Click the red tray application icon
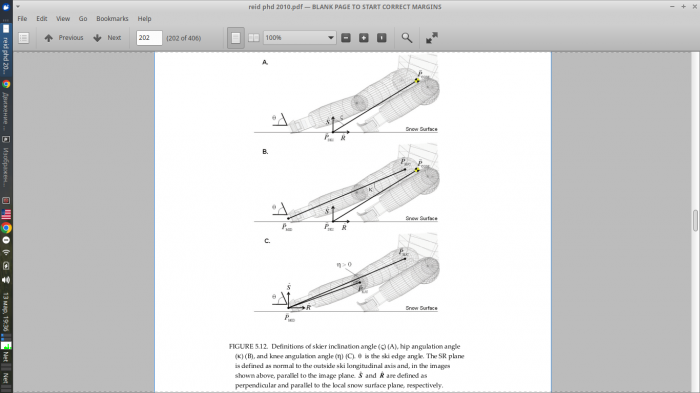 point(6,201)
